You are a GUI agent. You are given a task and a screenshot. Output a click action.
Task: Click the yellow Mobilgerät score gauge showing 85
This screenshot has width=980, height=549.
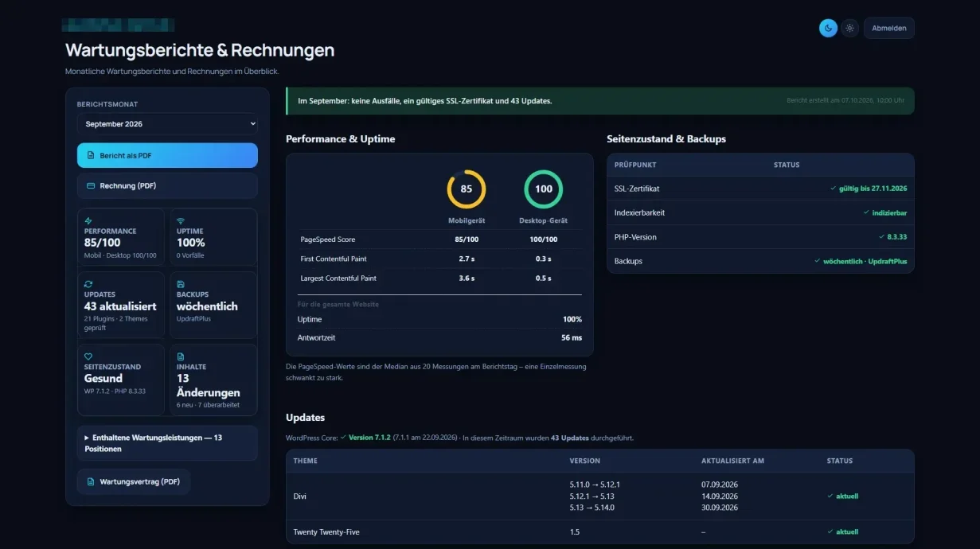[467, 189]
